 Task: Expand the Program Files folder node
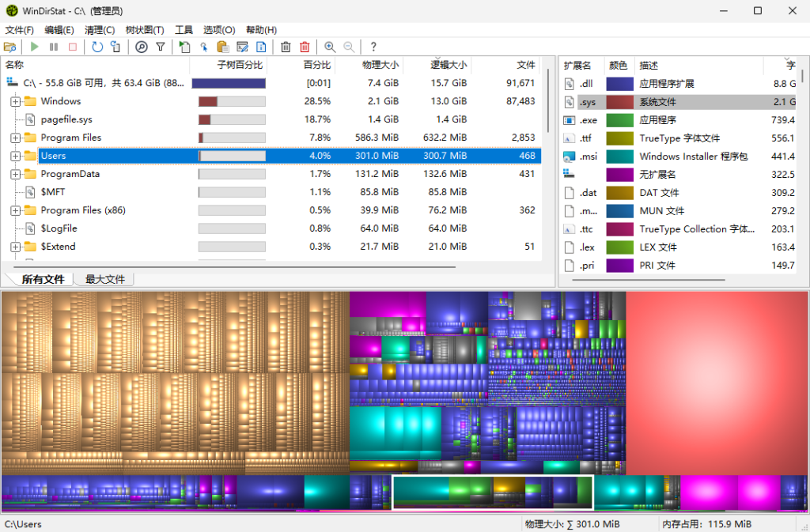[15, 138]
